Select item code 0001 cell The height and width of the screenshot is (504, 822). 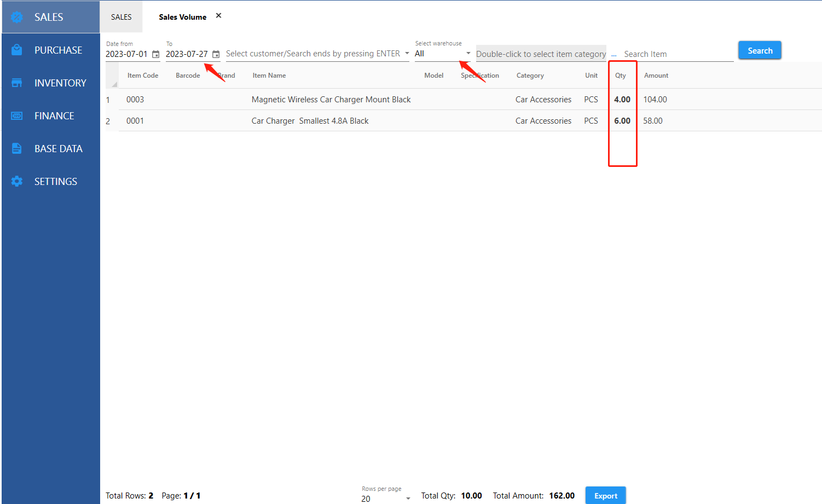point(135,121)
